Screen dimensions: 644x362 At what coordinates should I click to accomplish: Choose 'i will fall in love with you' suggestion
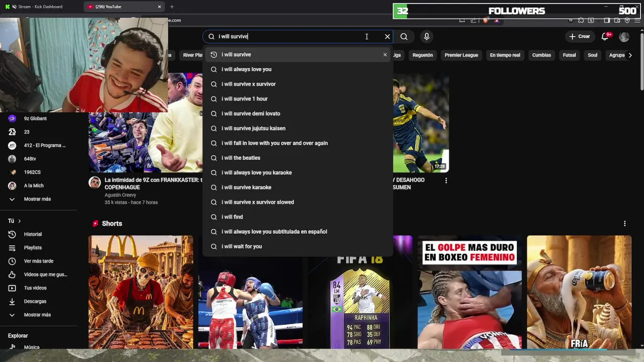(298, 143)
